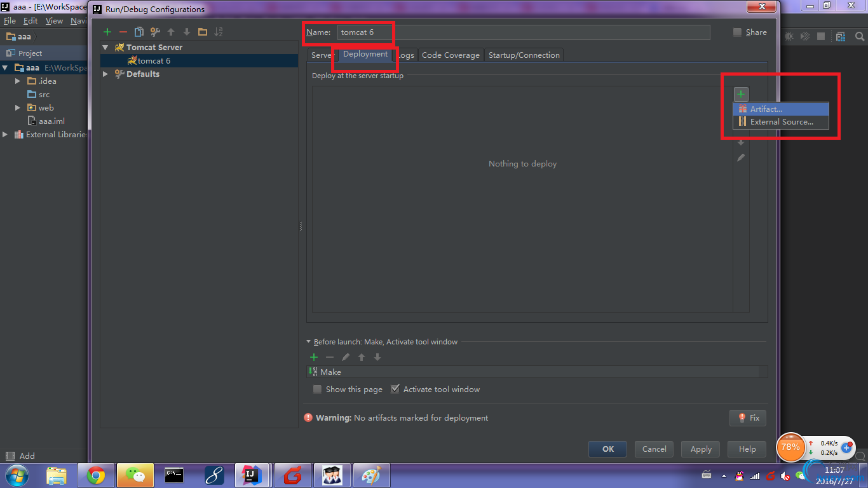Click the muted volume tray icon
The height and width of the screenshot is (488, 868).
pos(786,475)
